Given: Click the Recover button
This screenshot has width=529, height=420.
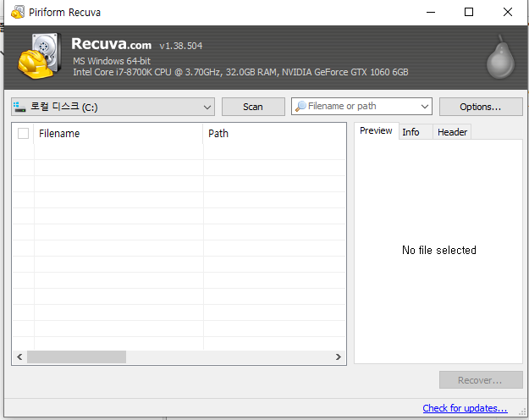Looking at the screenshot, I should click(481, 380).
